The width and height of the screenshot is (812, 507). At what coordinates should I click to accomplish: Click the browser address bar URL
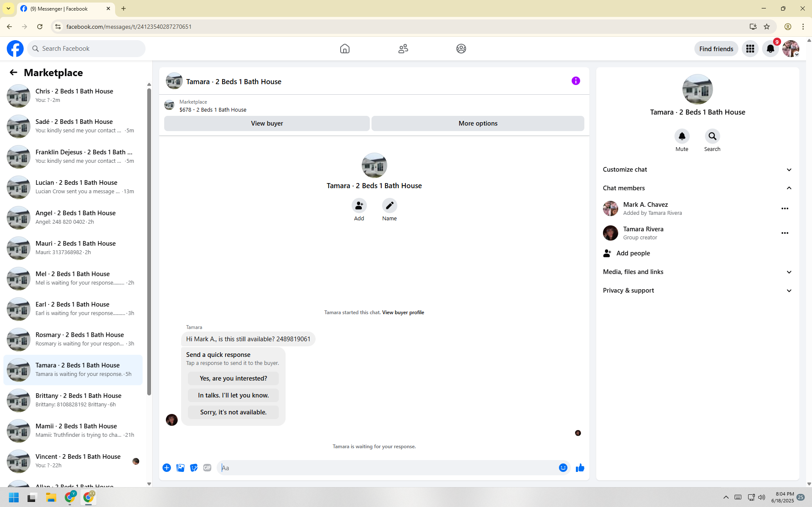(x=129, y=27)
